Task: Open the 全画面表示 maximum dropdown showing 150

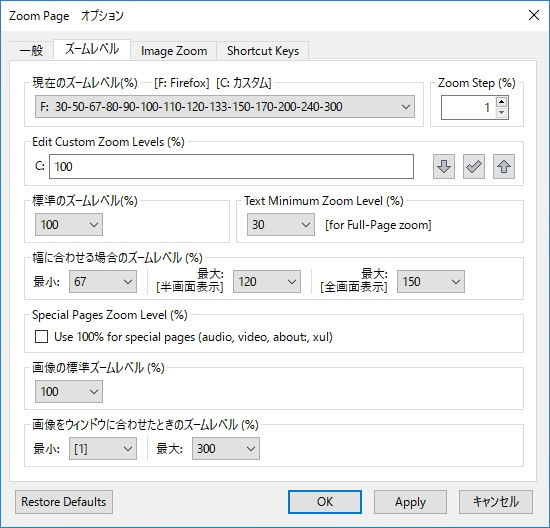Action: coord(431,281)
